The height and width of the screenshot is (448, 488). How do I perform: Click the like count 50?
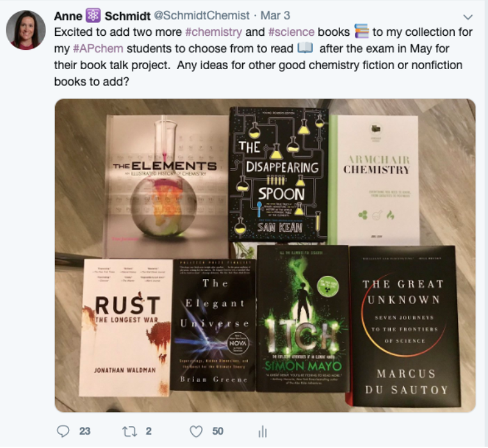pos(218,431)
